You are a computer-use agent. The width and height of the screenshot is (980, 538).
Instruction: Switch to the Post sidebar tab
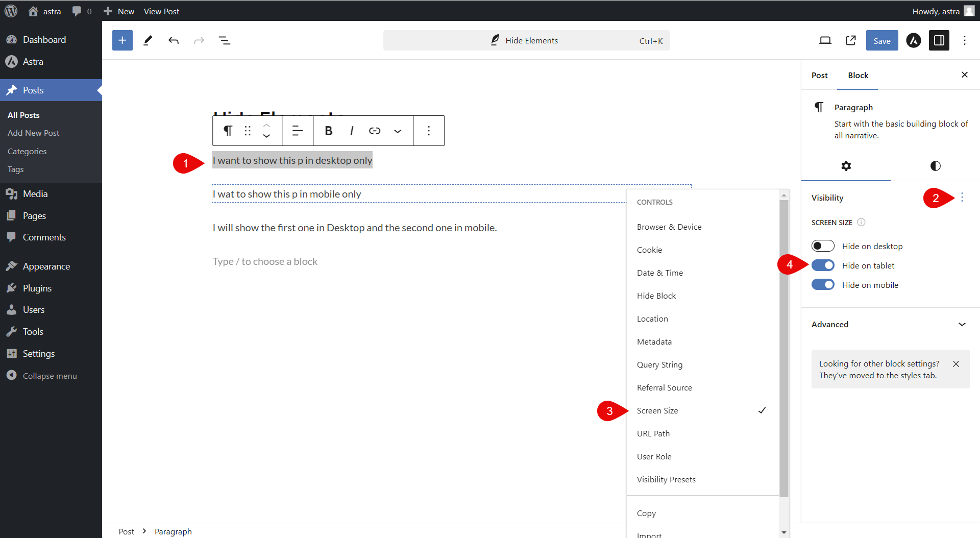[x=819, y=75]
